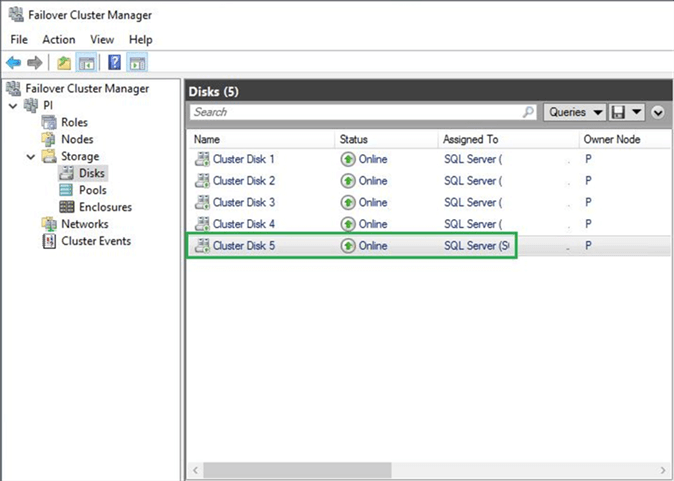The height and width of the screenshot is (481, 674).
Task: Click the Up one level folder icon
Action: pyautogui.click(x=64, y=63)
